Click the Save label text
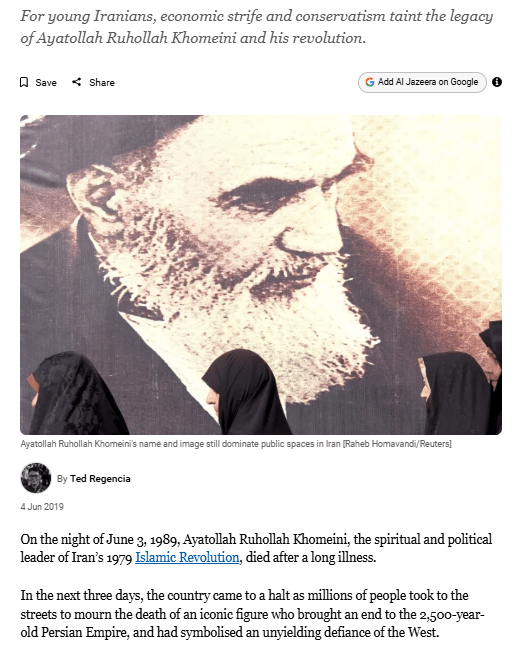 pos(46,83)
